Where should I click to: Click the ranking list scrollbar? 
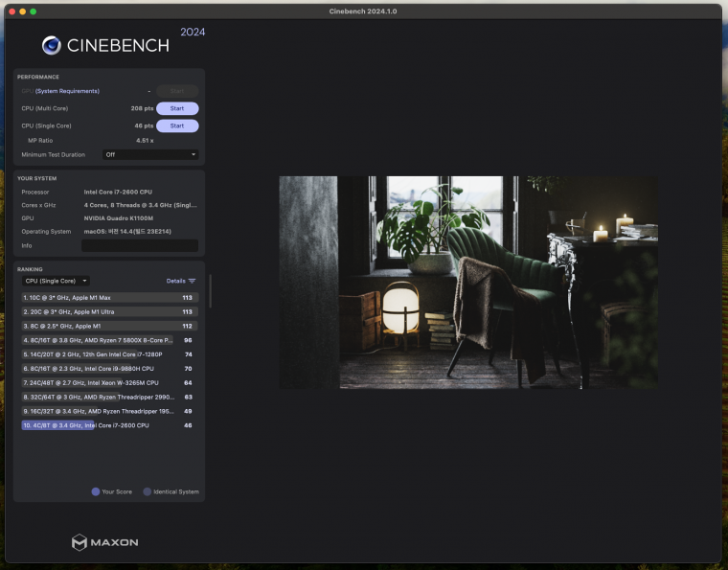211,291
